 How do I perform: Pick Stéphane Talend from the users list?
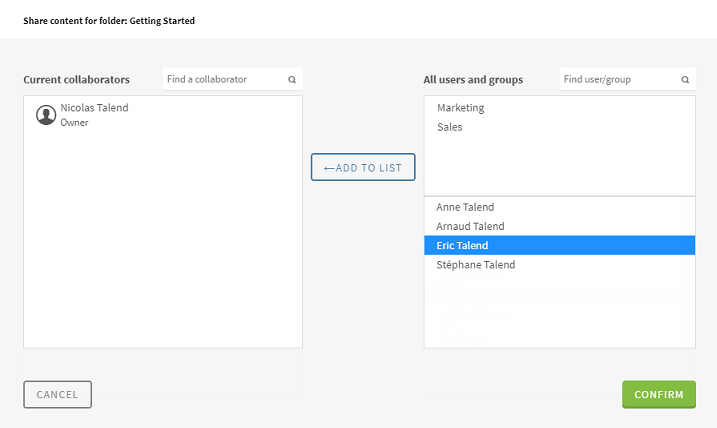(x=476, y=265)
